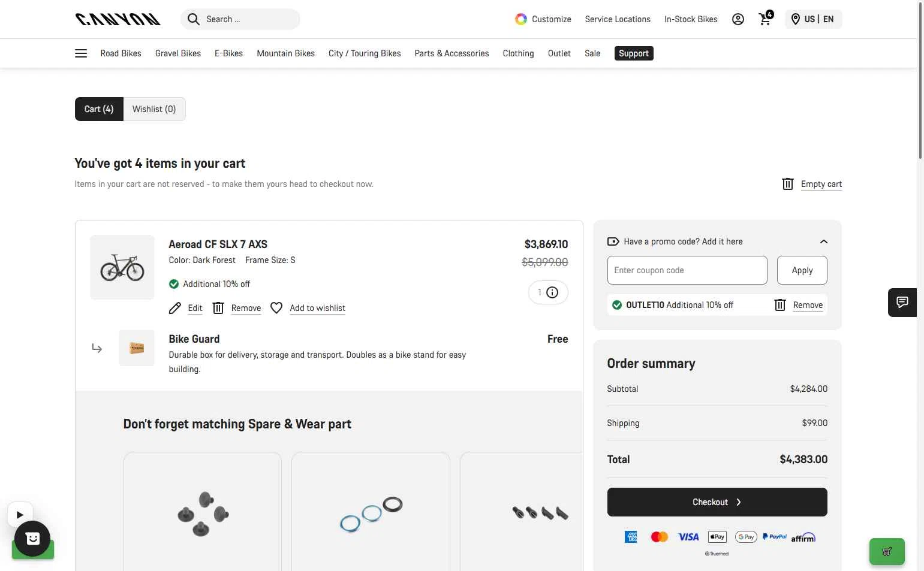This screenshot has height=571, width=924.
Task: Click the Apply coupon button
Action: 802,270
